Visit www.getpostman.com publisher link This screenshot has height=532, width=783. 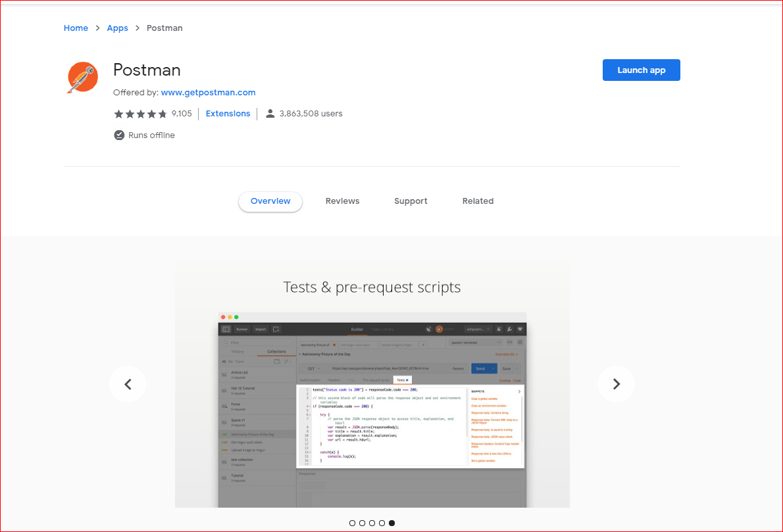208,92
